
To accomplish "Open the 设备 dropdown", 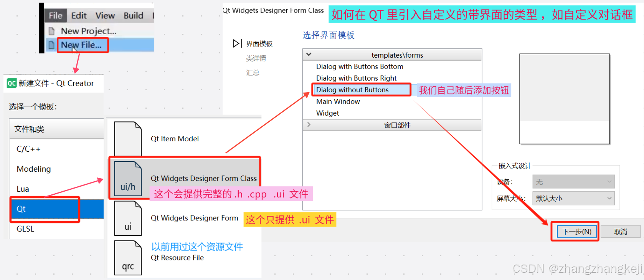I will tap(573, 182).
